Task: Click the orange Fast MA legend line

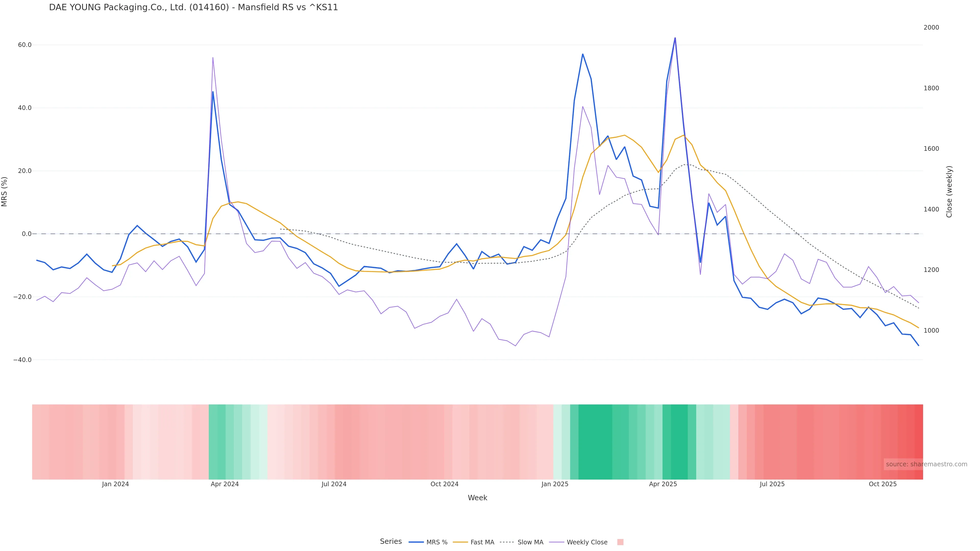Action: click(x=460, y=542)
